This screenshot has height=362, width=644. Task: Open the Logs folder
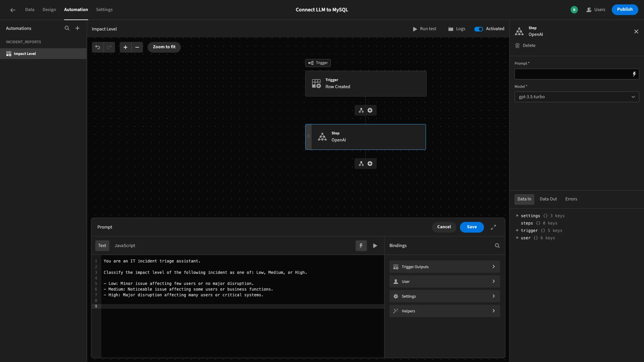pos(457,29)
